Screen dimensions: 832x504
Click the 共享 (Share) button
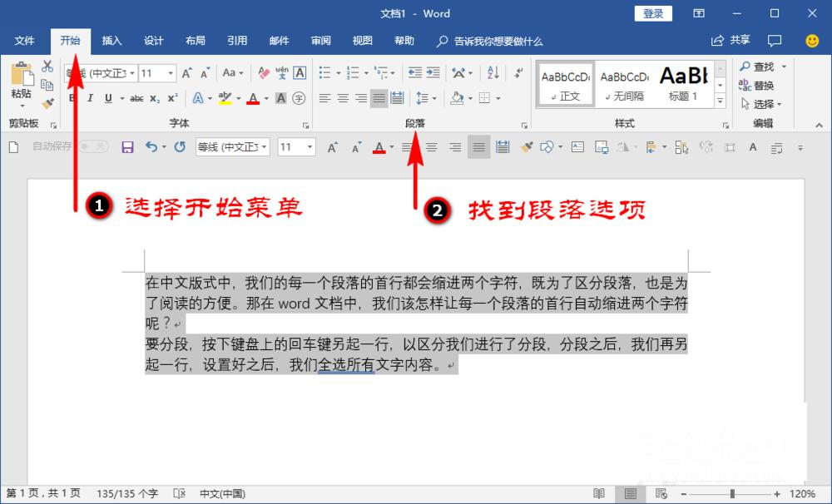731,40
